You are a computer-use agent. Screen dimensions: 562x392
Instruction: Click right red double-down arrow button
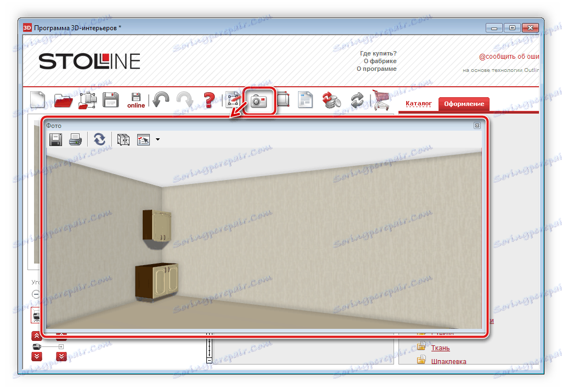point(61,356)
